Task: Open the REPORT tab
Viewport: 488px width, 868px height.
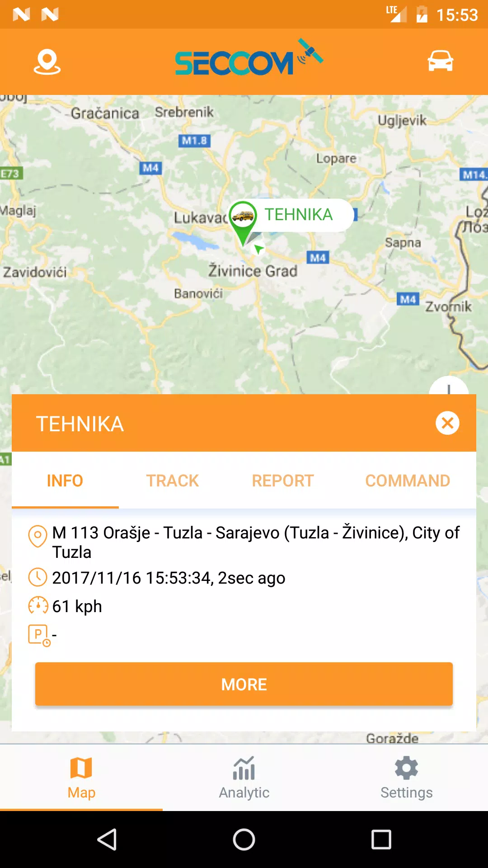Action: (x=283, y=481)
